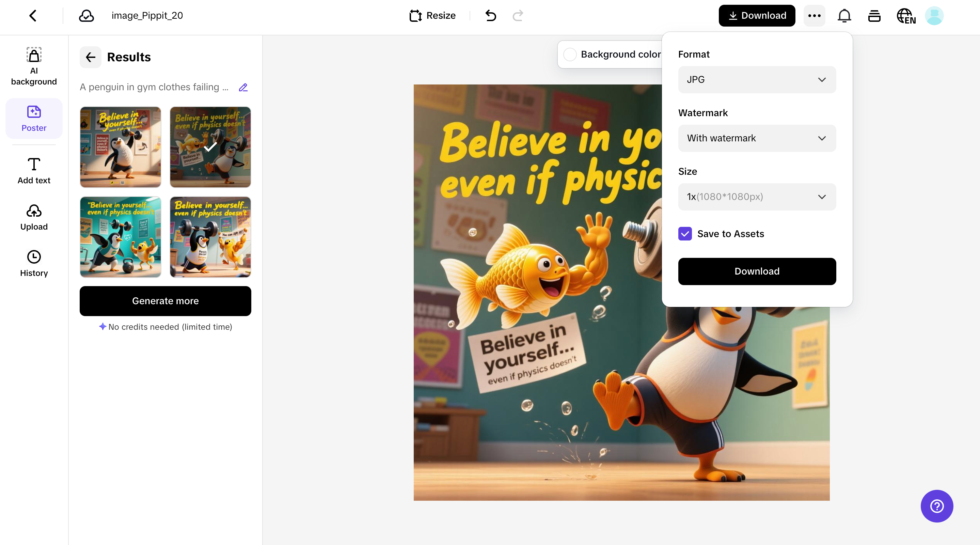
Task: Expand the JPG format dropdown
Action: [757, 80]
